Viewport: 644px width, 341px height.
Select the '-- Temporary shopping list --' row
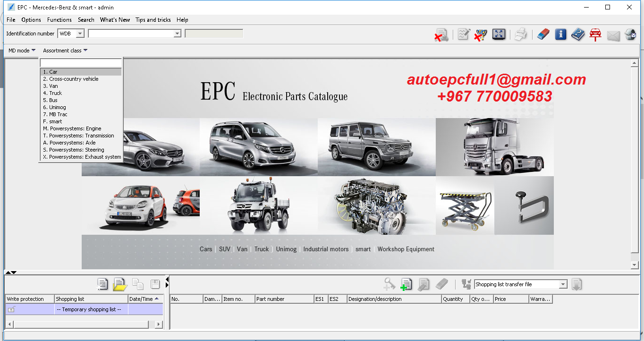84,309
